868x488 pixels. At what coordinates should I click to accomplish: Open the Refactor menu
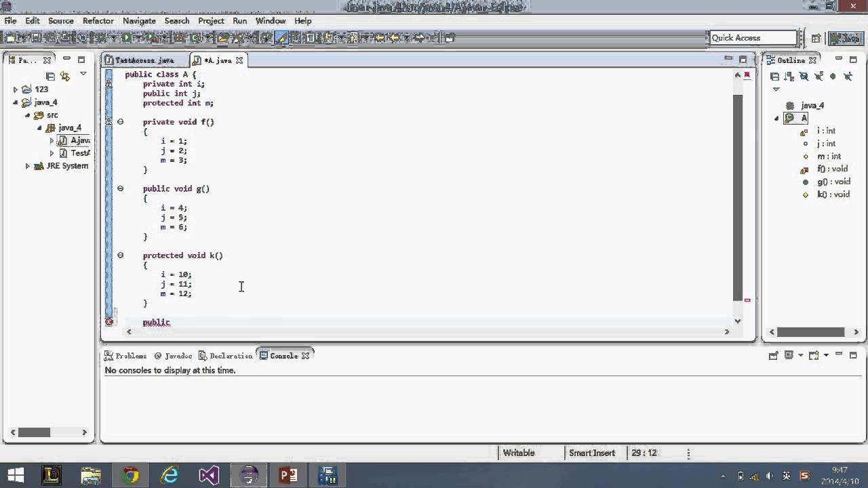click(x=98, y=20)
